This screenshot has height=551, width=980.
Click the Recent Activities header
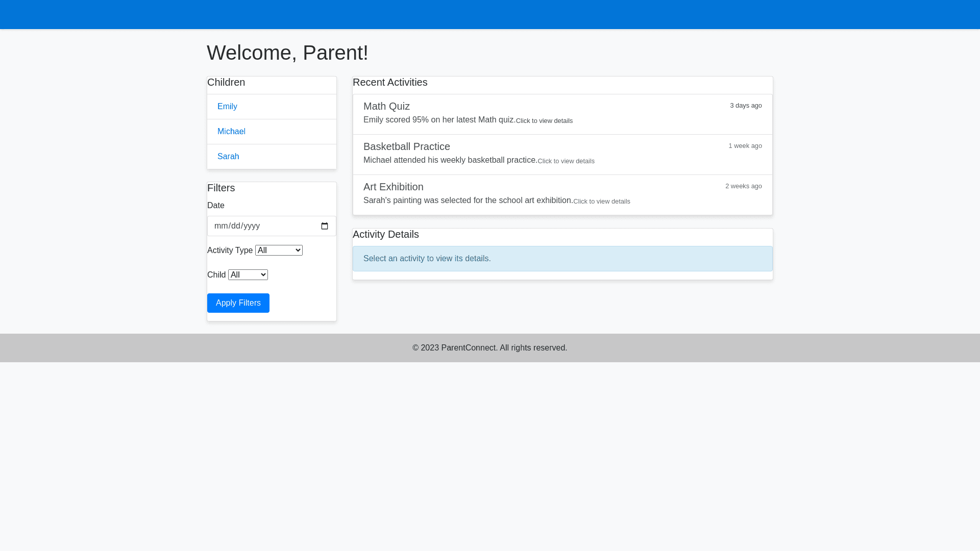pos(390,83)
